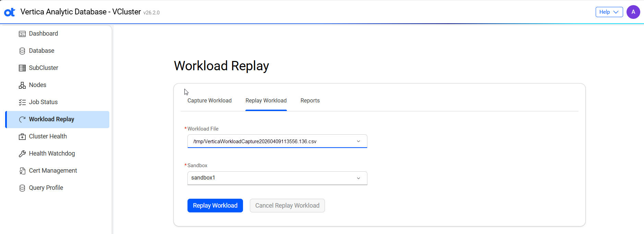Click the Dashboard sidebar icon
The image size is (644, 234).
pyautogui.click(x=22, y=34)
